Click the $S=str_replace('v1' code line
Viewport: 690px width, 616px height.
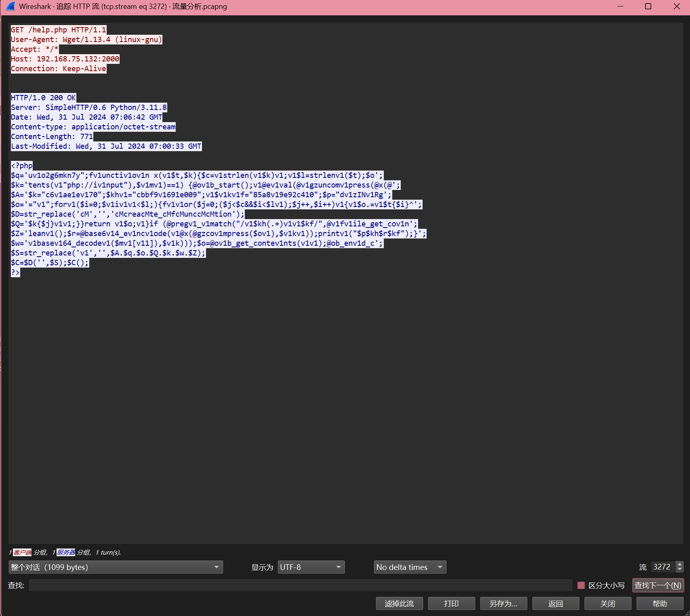click(108, 253)
